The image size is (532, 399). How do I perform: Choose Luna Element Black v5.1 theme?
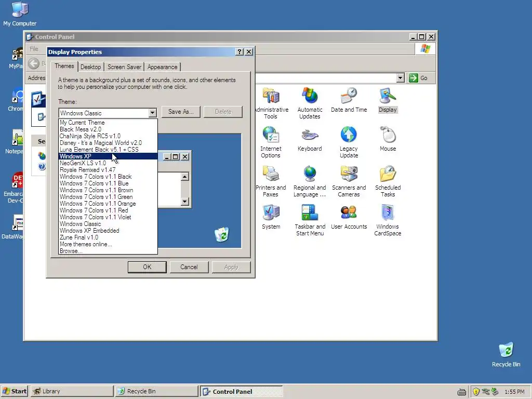point(108,150)
